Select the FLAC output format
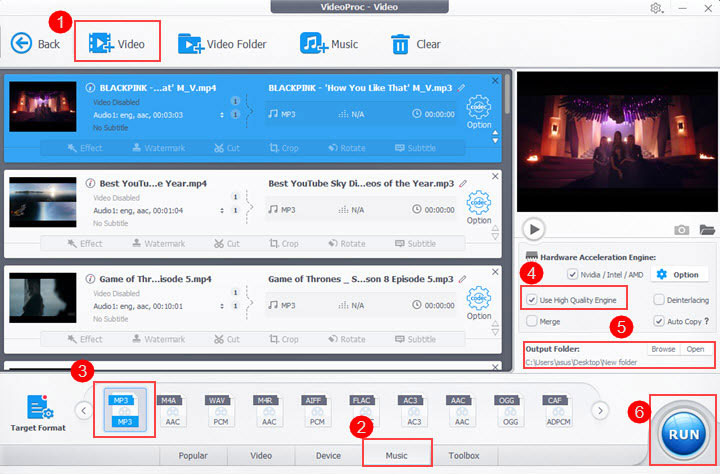The image size is (720, 475). [x=362, y=410]
